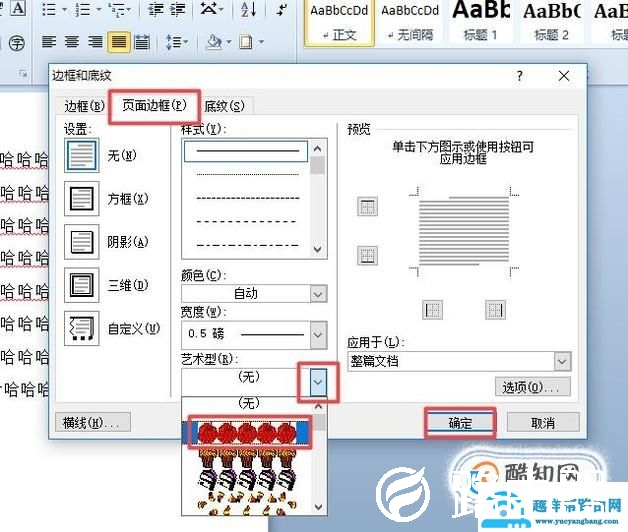The height and width of the screenshot is (532, 628).
Task: Click the increase indent icon
Action: coord(178,9)
